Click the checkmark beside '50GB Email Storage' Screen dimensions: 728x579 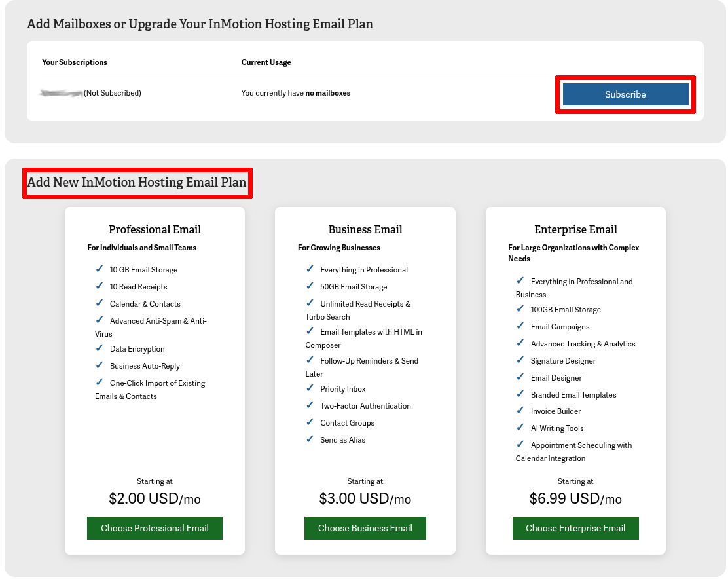310,286
